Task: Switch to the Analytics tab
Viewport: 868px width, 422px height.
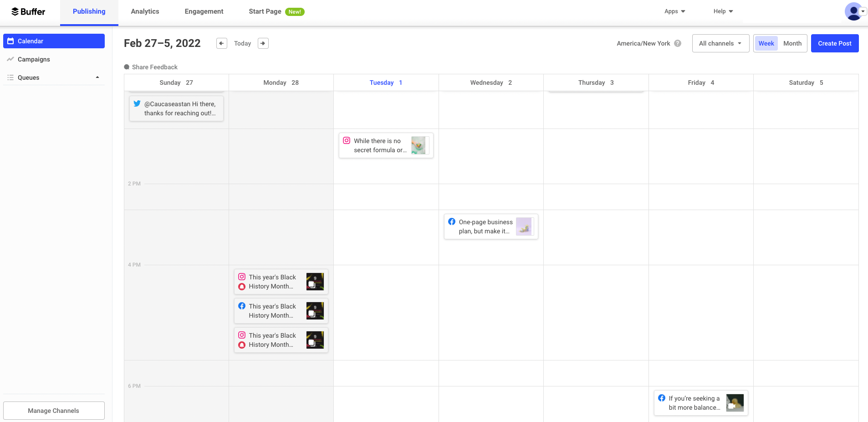Action: 145,11
